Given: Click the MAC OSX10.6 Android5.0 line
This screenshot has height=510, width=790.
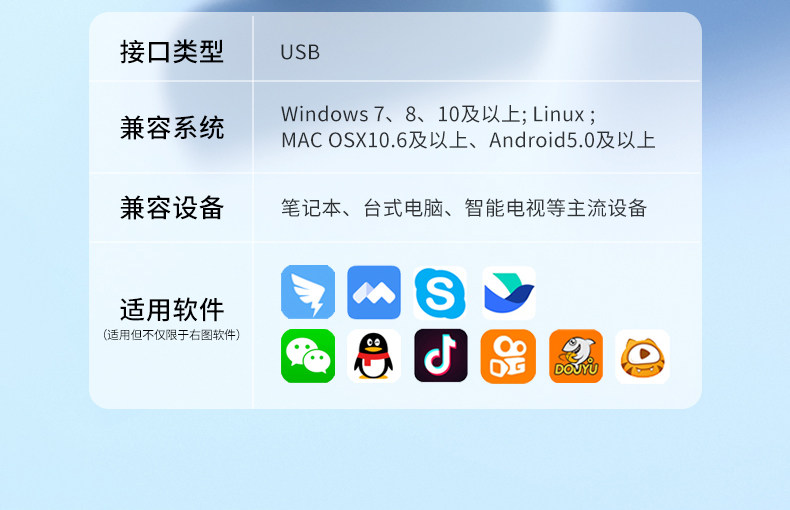Looking at the screenshot, I should (x=468, y=140).
